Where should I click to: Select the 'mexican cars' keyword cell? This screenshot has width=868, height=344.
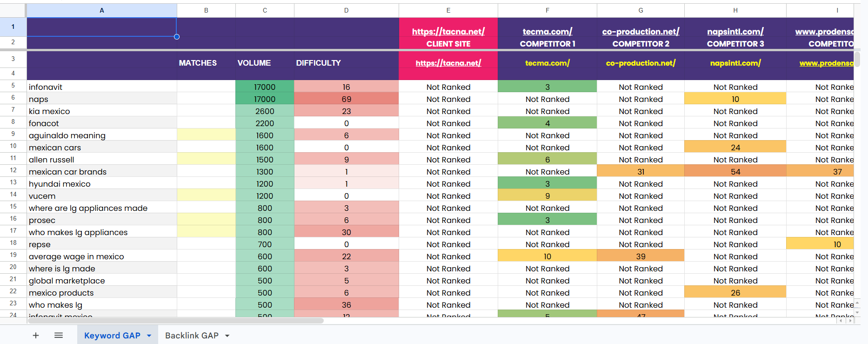pos(102,147)
